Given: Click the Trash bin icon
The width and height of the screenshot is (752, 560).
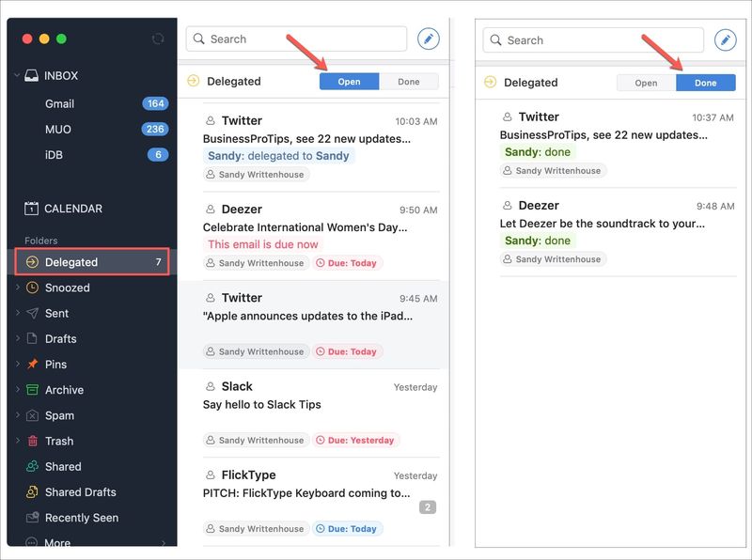Looking at the screenshot, I should 32,441.
